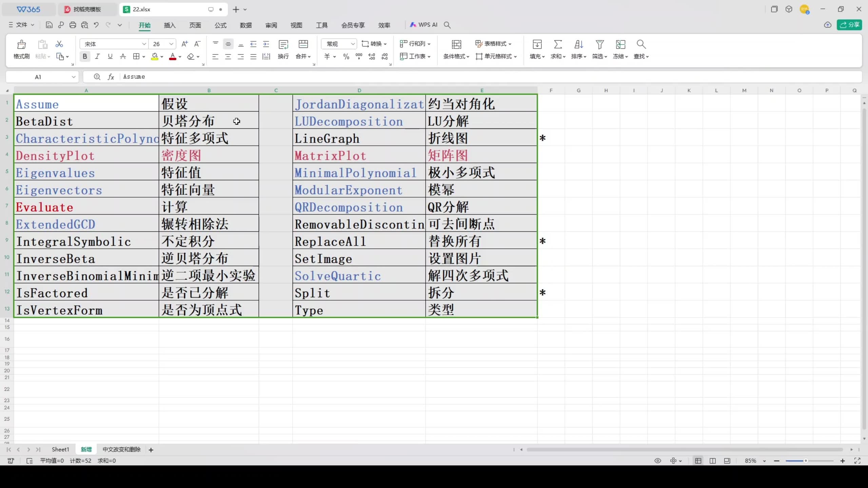Select cell containing Eigenvalues
The height and width of the screenshot is (488, 868).
click(x=86, y=173)
